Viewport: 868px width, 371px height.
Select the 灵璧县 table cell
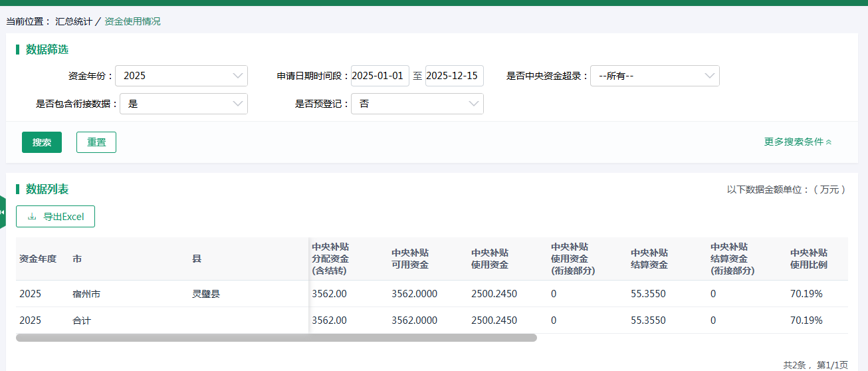tap(206, 293)
